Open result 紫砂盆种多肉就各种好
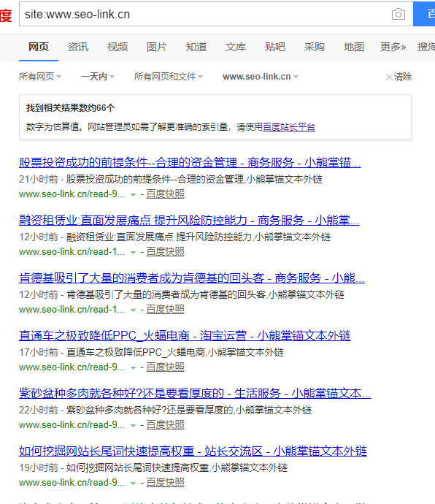 point(195,393)
